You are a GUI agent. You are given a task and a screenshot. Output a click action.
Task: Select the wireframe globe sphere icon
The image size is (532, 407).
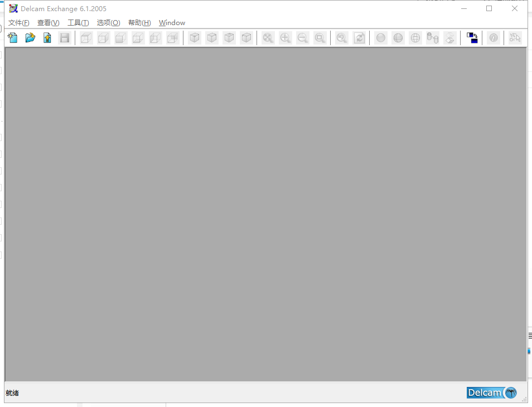point(415,38)
